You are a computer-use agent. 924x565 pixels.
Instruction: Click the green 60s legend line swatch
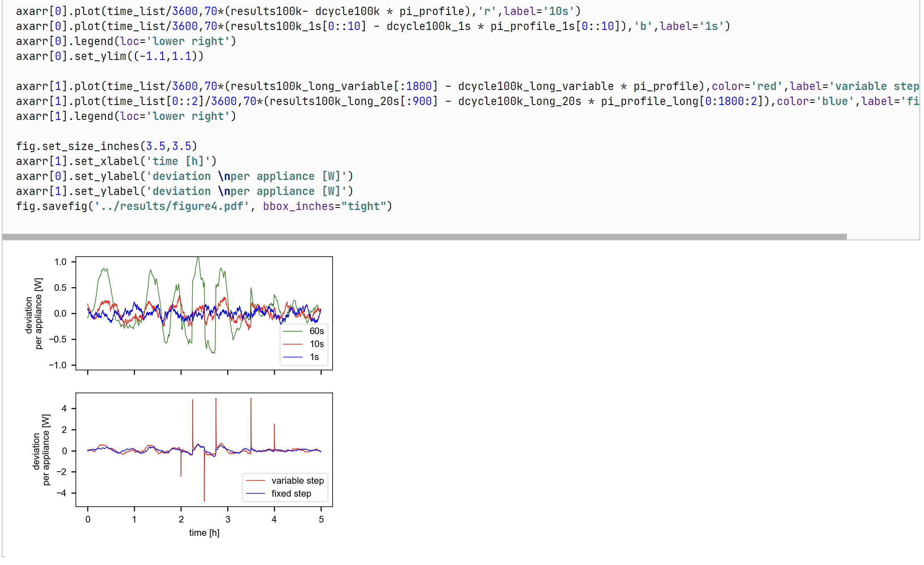click(293, 331)
